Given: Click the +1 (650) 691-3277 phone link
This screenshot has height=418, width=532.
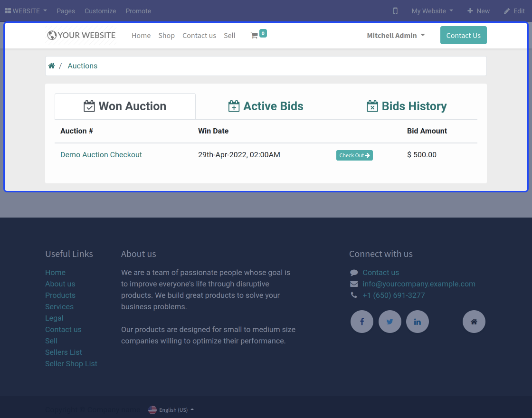Looking at the screenshot, I should (x=394, y=295).
